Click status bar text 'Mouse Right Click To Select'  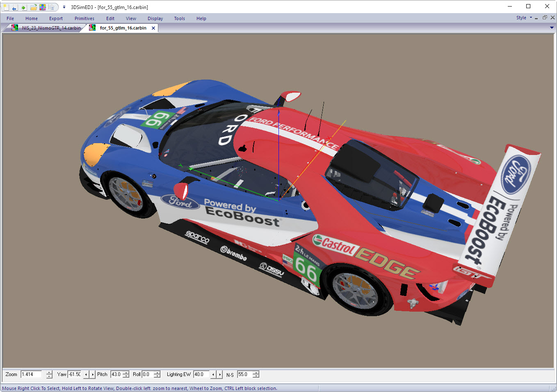click(31, 388)
